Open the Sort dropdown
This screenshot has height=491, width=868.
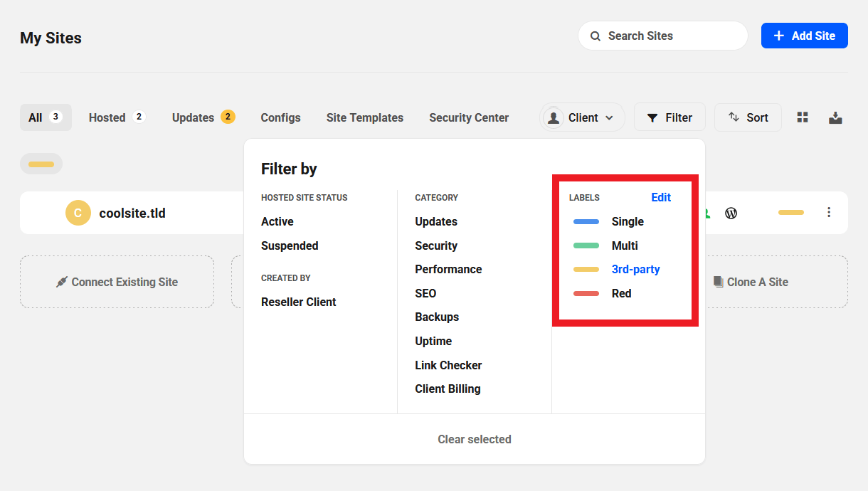tap(748, 117)
